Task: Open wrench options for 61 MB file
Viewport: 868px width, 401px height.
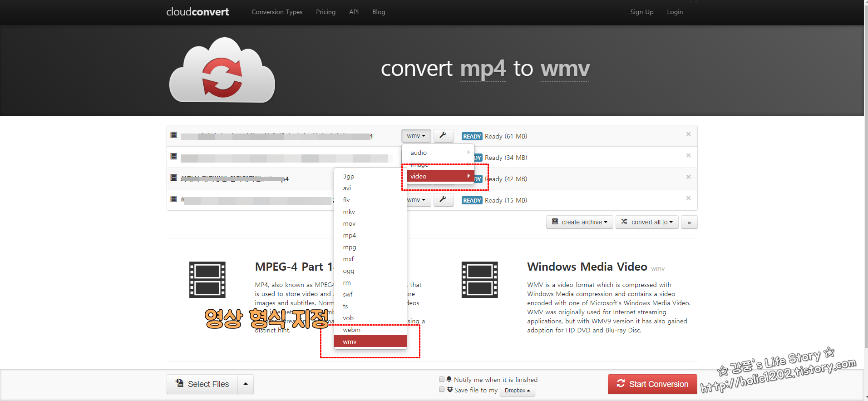Action: click(x=444, y=136)
